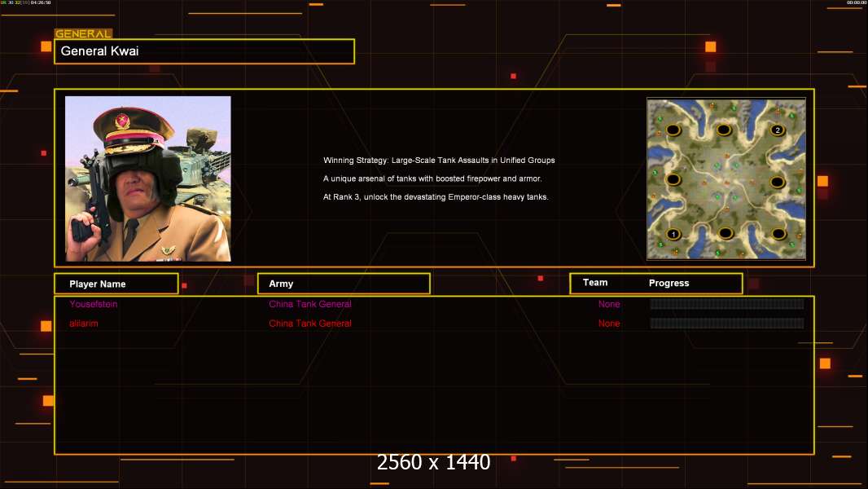This screenshot has height=489, width=868.
Task: Click Yousefstein's loading progress bar
Action: [x=727, y=303]
